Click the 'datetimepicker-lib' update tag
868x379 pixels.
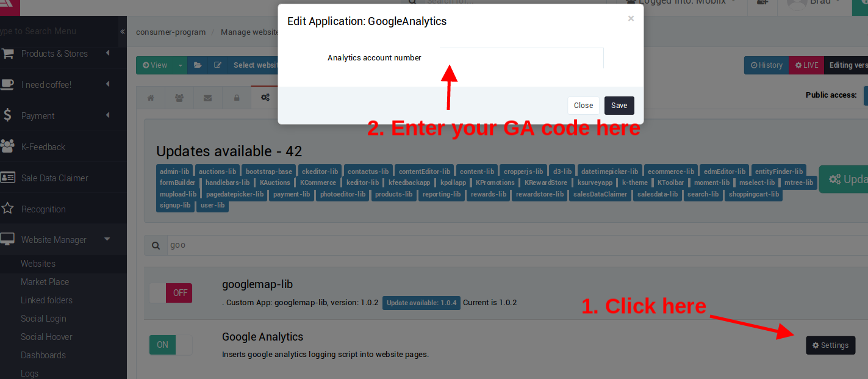(610, 171)
